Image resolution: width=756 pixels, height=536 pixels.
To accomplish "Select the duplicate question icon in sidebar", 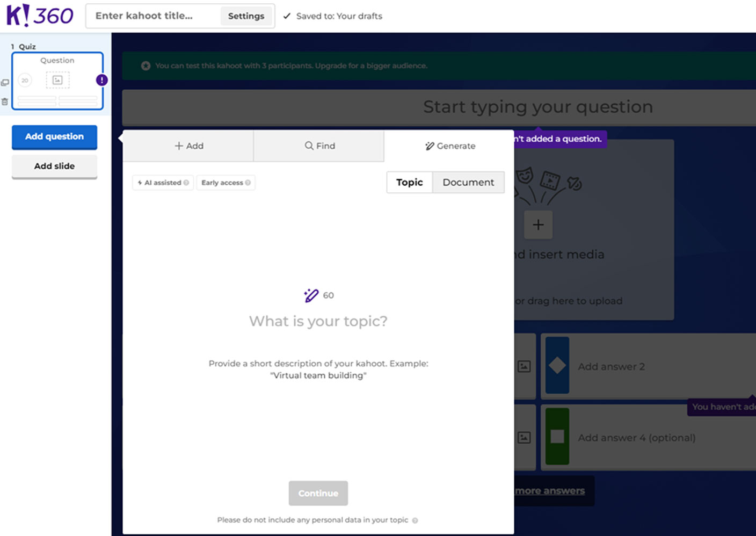I will coord(5,82).
